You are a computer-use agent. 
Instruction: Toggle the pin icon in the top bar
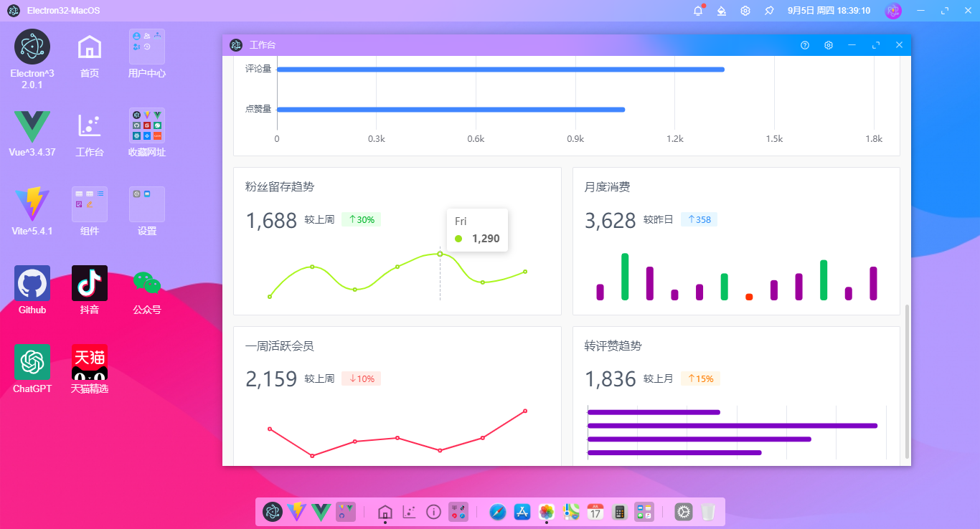[768, 11]
